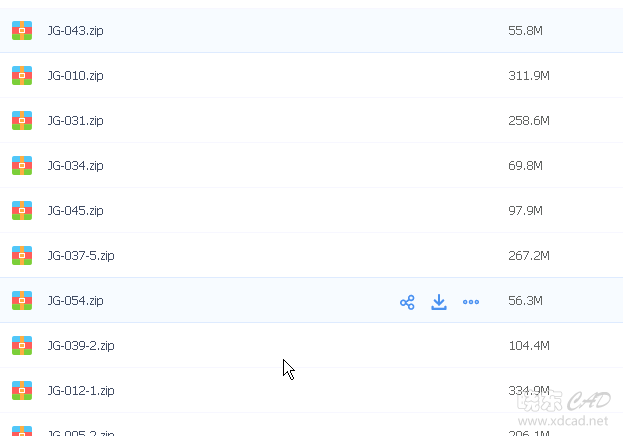
Task: Click the zip archive icon for JG-039-2.zip
Action: tap(22, 345)
